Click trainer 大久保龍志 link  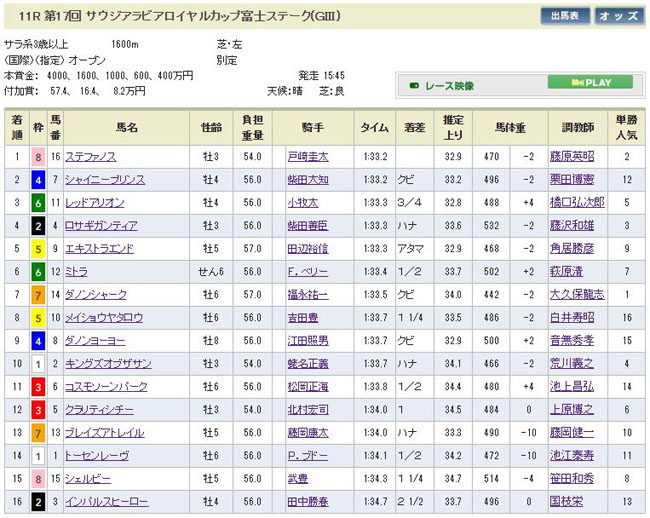tap(577, 295)
